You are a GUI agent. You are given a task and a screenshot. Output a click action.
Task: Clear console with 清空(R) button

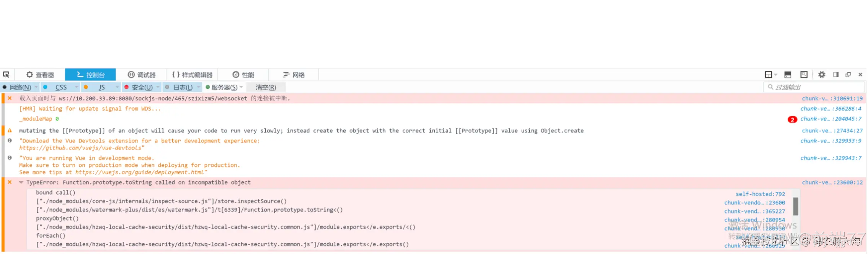tap(266, 87)
